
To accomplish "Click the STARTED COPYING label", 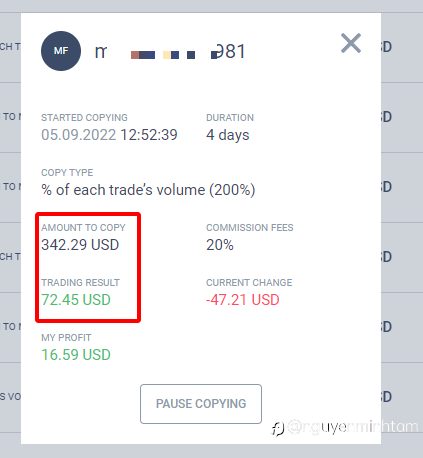I will coord(84,118).
